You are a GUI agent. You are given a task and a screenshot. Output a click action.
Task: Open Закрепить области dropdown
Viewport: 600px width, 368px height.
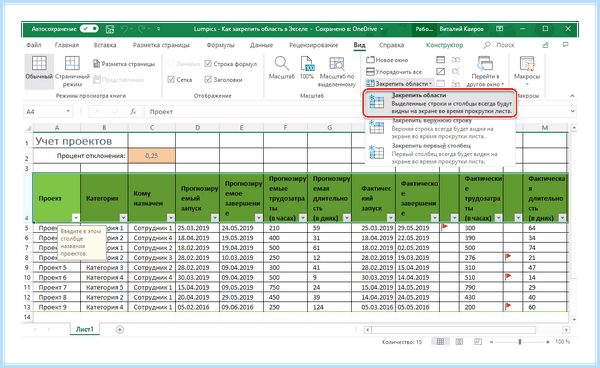click(x=399, y=83)
